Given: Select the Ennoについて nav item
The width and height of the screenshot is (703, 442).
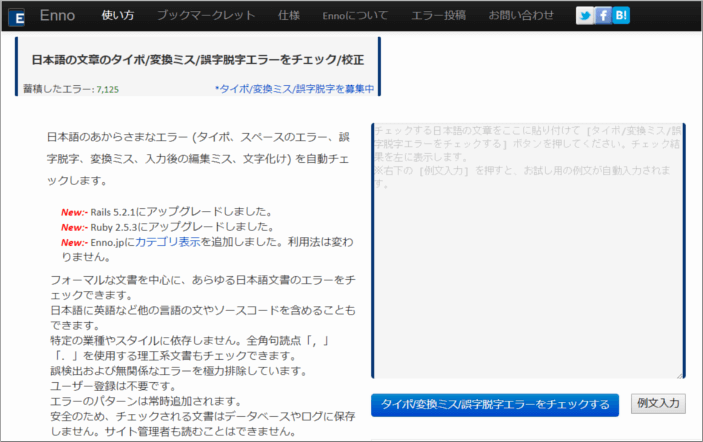Looking at the screenshot, I should coord(355,16).
